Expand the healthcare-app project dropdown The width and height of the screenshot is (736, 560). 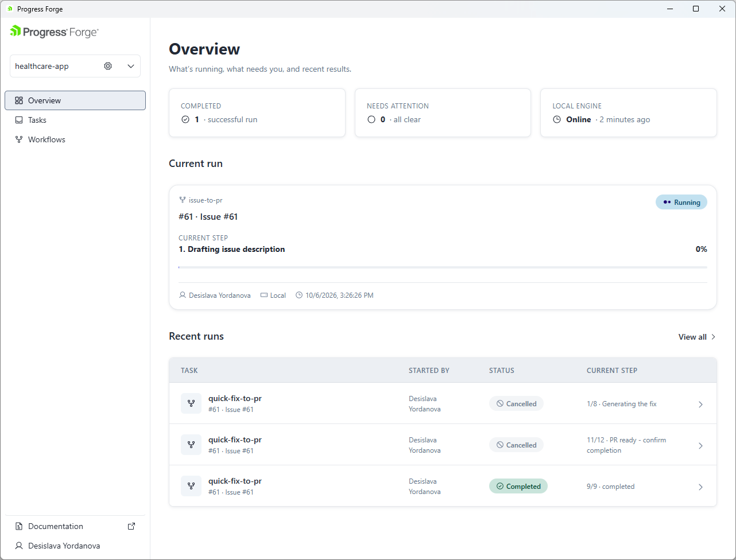(131, 66)
